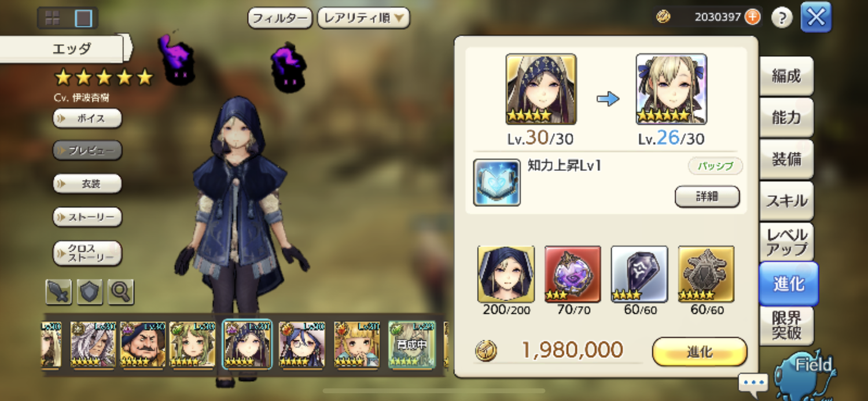This screenshot has width=868, height=401.
Task: Click the sword weapon icon
Action: [x=58, y=292]
